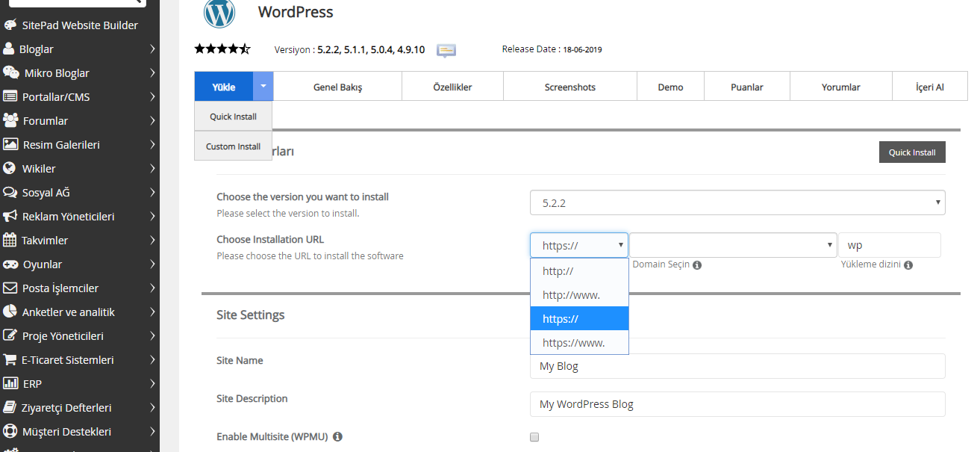Image resolution: width=980 pixels, height=452 pixels.
Task: Expand the Oyunlar sidebar category
Action: [152, 264]
